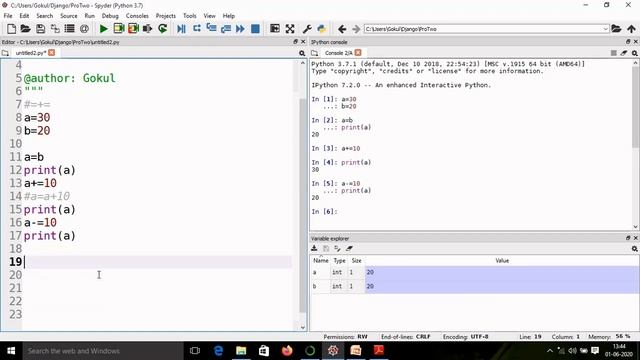Select the untitled2.py editor tab
This screenshot has width=640, height=360.
click(x=30, y=53)
